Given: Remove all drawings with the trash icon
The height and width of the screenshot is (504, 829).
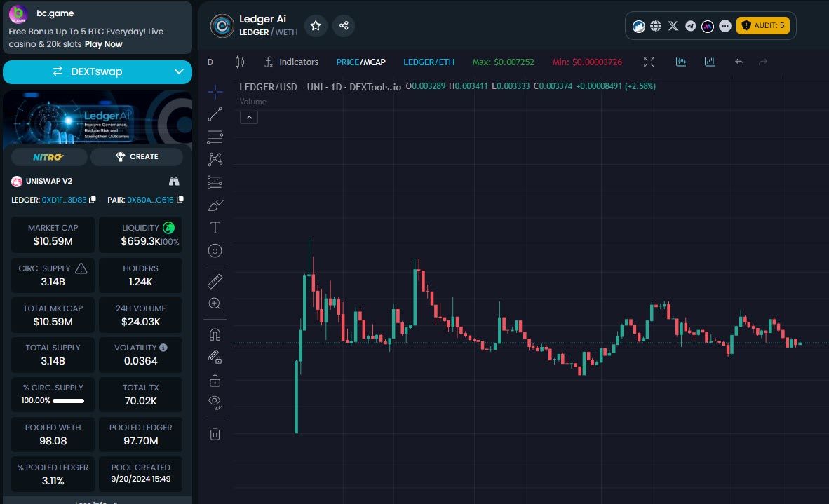Looking at the screenshot, I should coord(214,433).
